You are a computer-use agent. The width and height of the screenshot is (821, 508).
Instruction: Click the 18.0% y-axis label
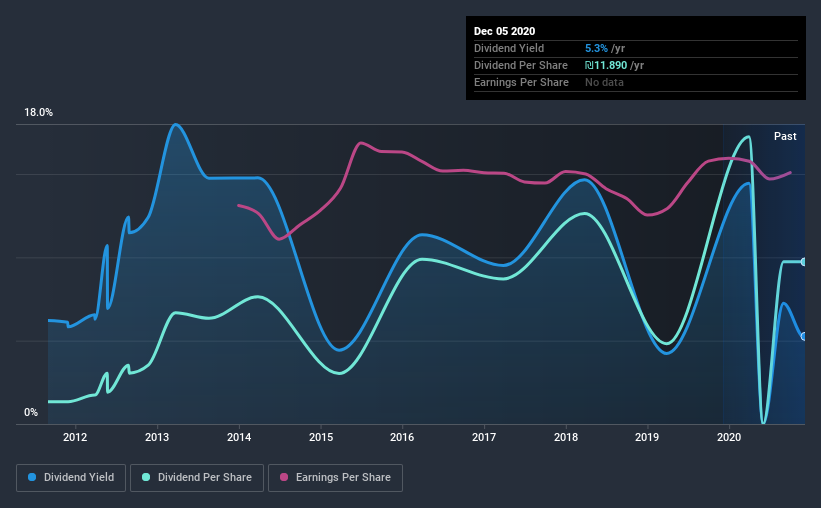coord(38,113)
